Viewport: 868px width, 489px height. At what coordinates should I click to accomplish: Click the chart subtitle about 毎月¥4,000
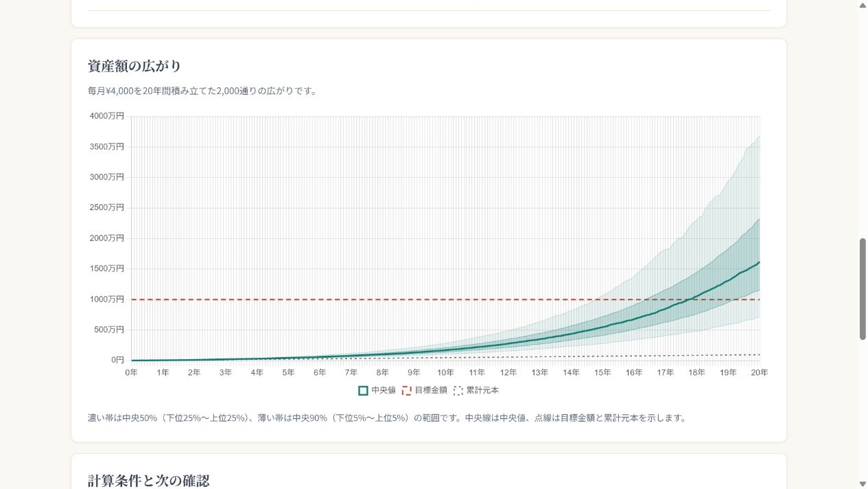[x=203, y=91]
